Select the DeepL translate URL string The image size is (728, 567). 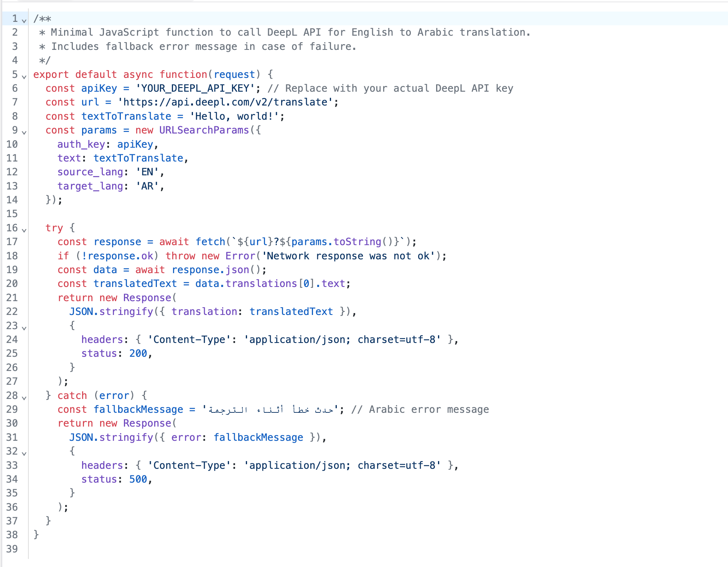coord(227,102)
